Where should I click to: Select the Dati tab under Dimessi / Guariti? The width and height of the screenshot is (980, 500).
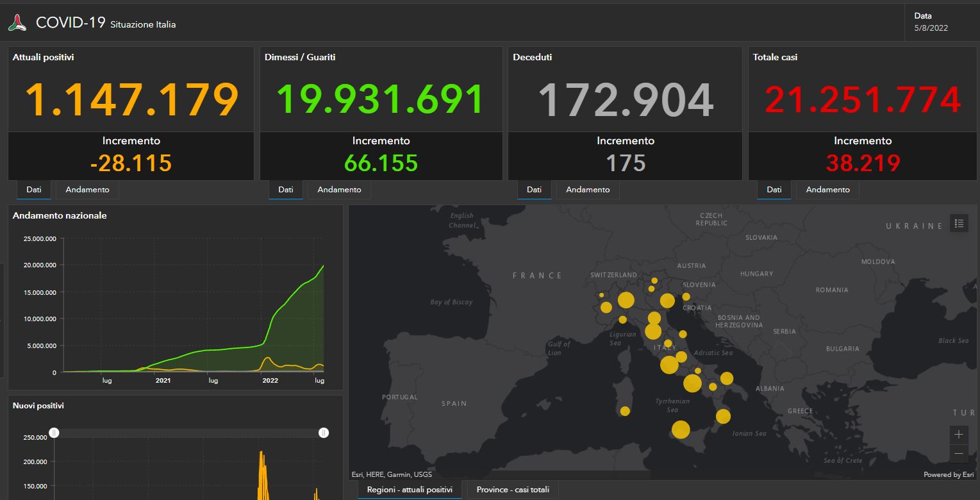pyautogui.click(x=286, y=190)
